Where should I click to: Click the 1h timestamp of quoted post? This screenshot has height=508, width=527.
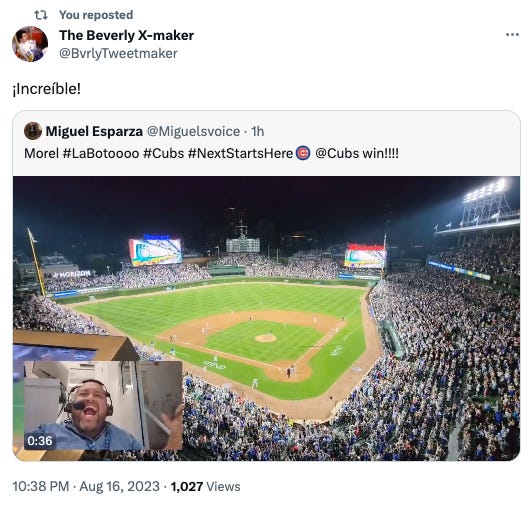click(258, 131)
